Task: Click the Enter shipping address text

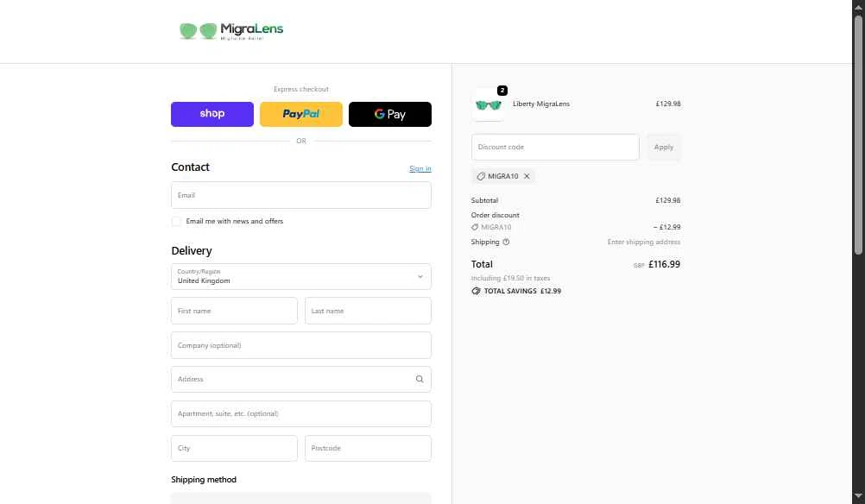Action: pyautogui.click(x=644, y=242)
